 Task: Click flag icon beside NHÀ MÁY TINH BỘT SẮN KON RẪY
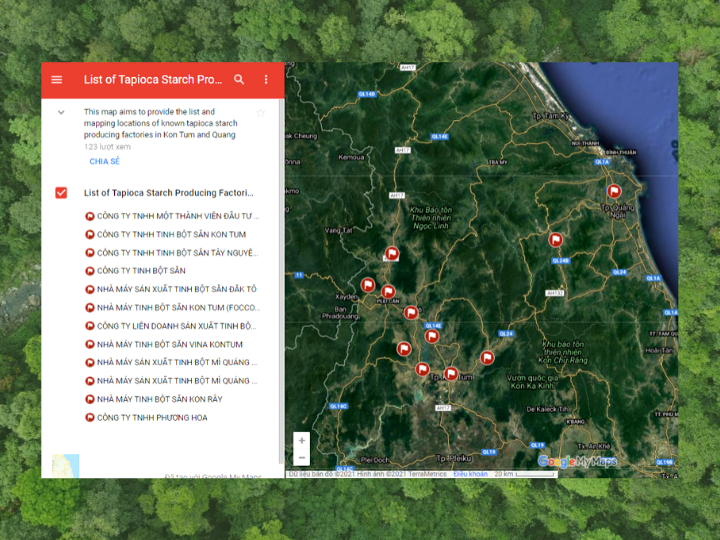tap(90, 399)
